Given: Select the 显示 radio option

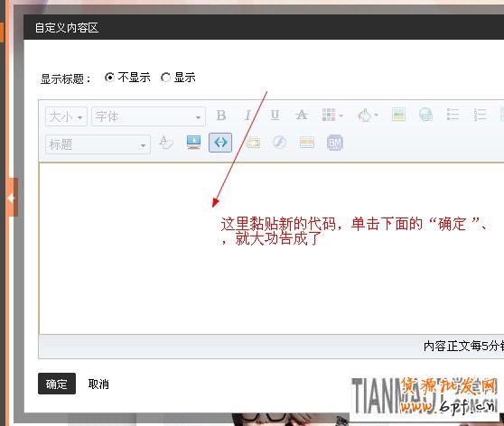Looking at the screenshot, I should [165, 78].
